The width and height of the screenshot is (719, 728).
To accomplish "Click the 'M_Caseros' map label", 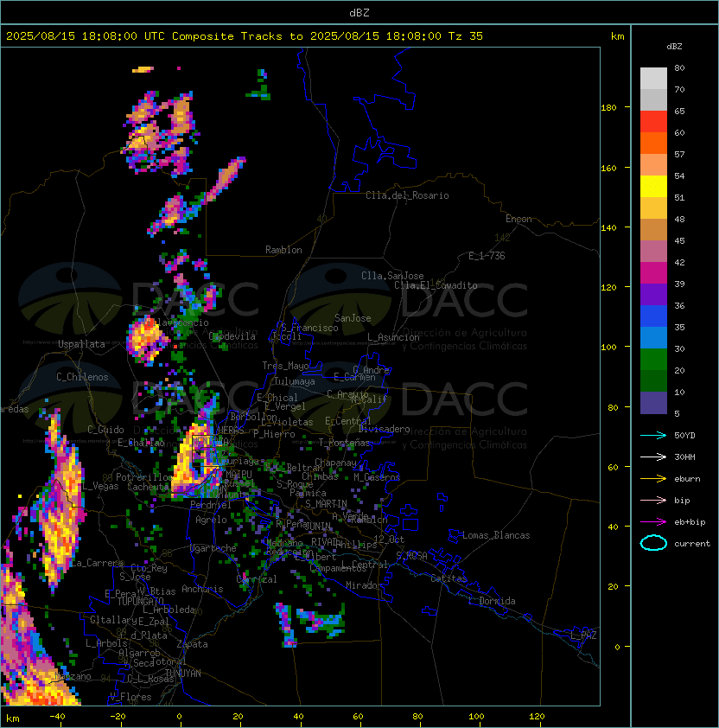I will (x=377, y=477).
